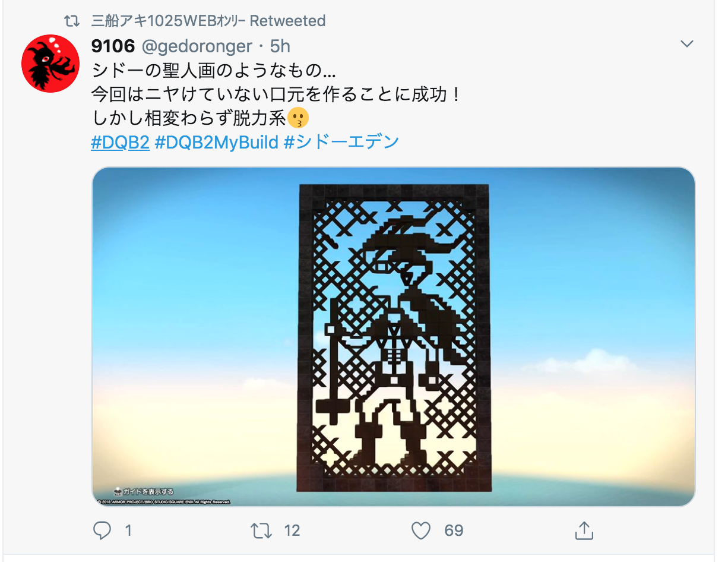This screenshot has width=728, height=562.
Task: View the like count 69
Action: coord(454,531)
